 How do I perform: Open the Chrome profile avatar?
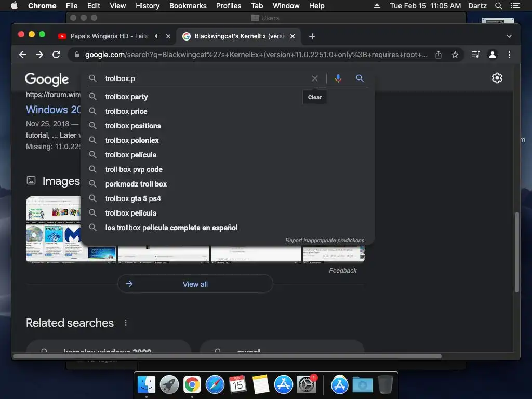(493, 55)
